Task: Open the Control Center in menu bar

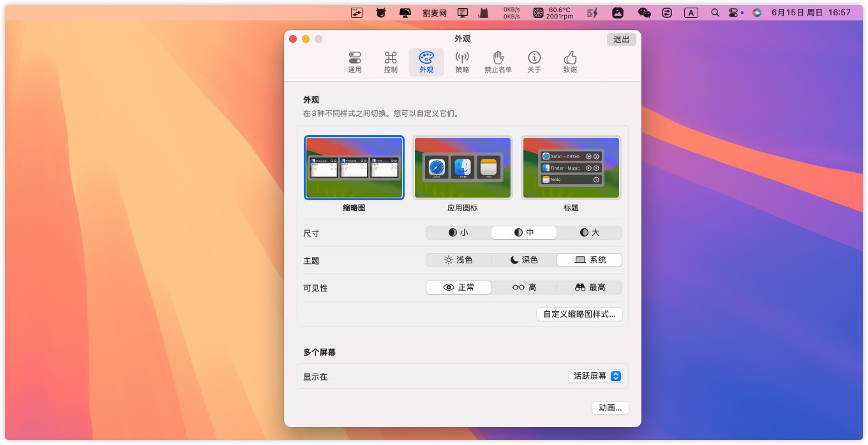Action: 733,12
